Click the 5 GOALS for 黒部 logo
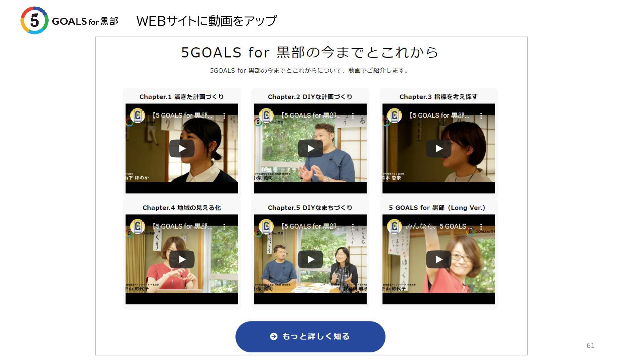This screenshot has width=644, height=362. point(69,20)
